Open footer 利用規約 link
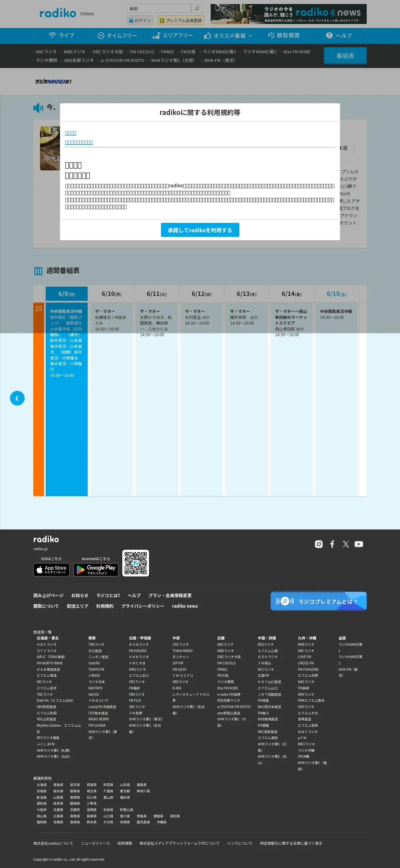400x868 pixels. [x=105, y=606]
